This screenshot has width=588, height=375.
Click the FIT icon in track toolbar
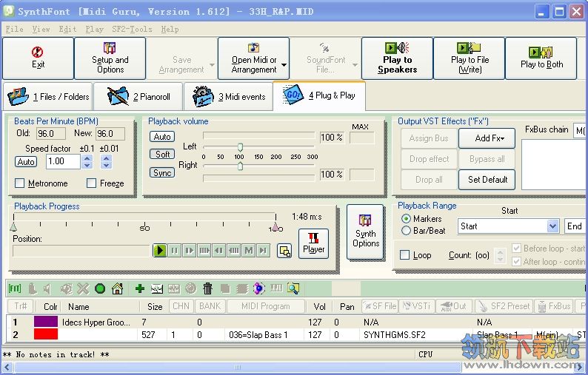(x=15, y=288)
